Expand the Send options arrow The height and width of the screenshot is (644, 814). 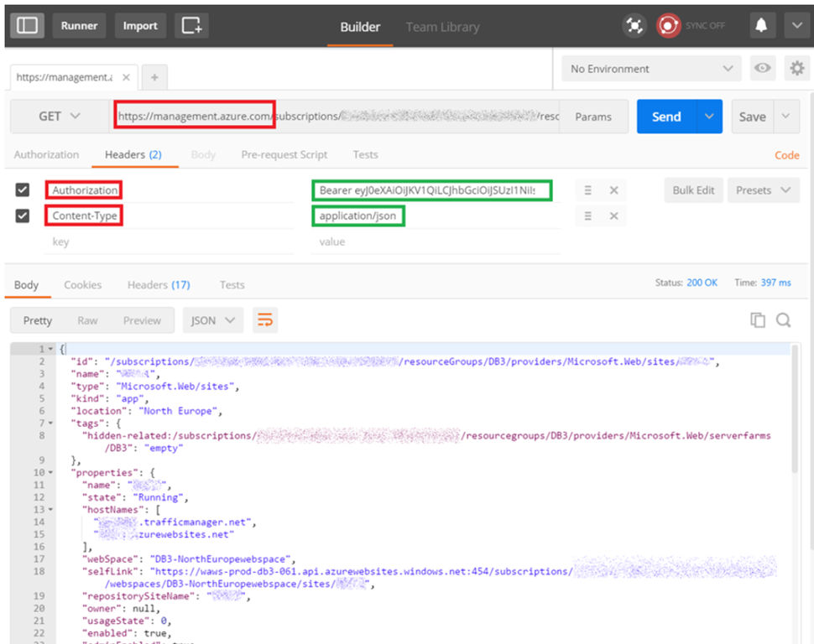click(x=709, y=117)
